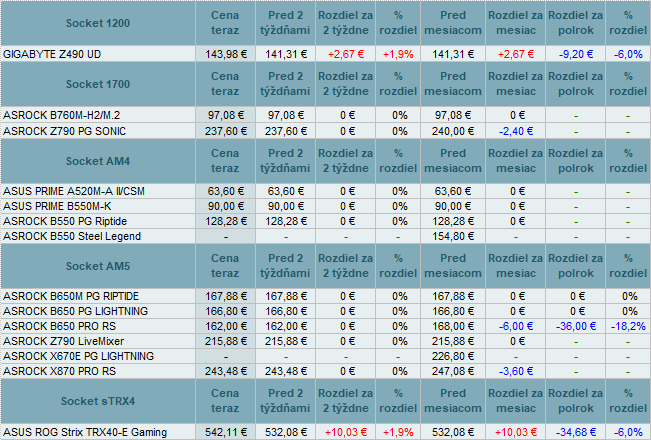
Task: Select the ASUS ROG Strix TRX40-E Gaming name
Action: coord(85,433)
